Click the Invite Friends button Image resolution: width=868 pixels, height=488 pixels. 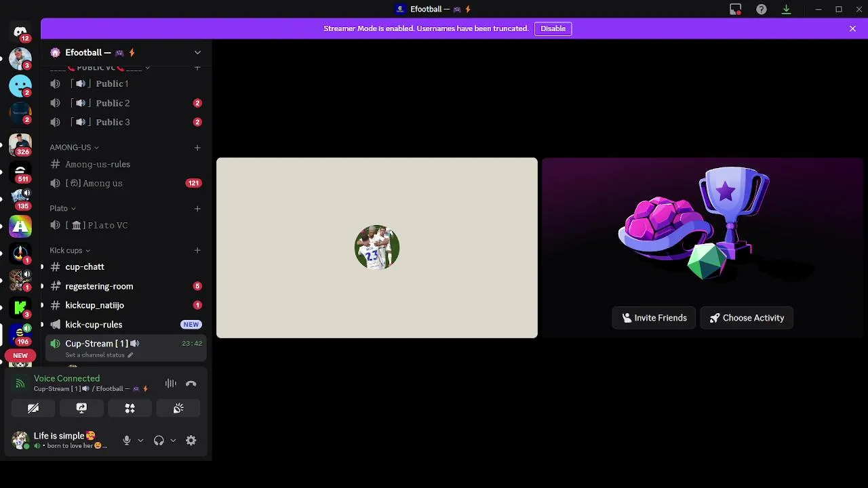coord(654,318)
